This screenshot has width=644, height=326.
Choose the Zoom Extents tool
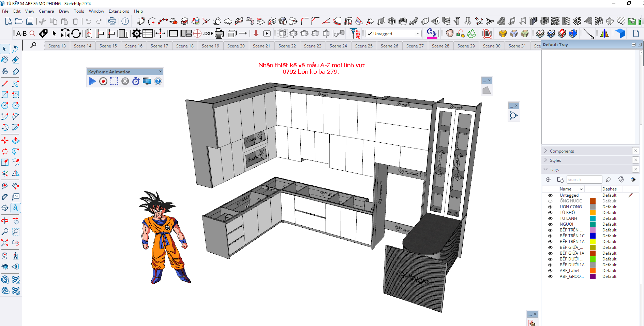(x=5, y=243)
